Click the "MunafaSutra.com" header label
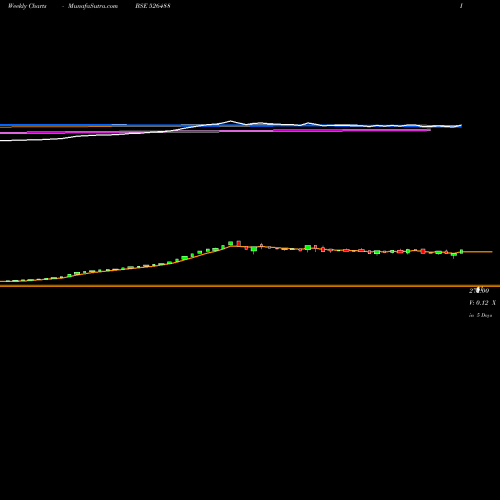The width and height of the screenshot is (500, 500). coord(93,6)
